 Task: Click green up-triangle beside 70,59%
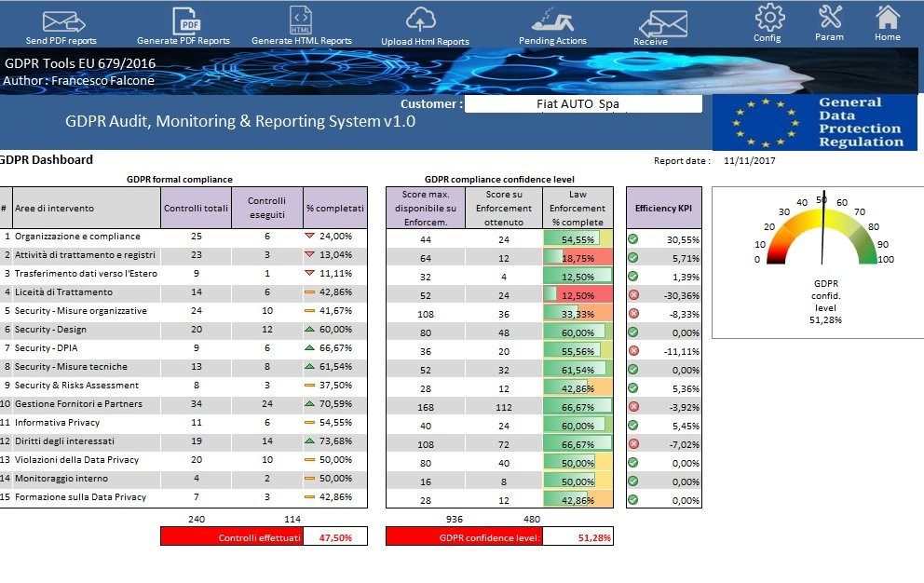[309, 404]
